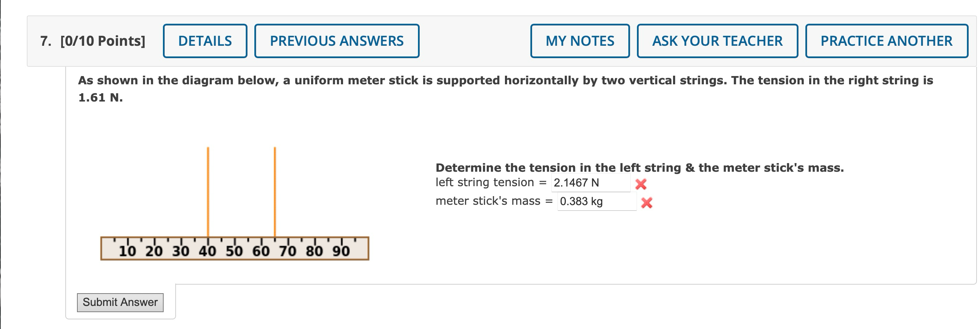View PREVIOUS ANSWERS for this question
980x329 pixels.
pyautogui.click(x=337, y=40)
